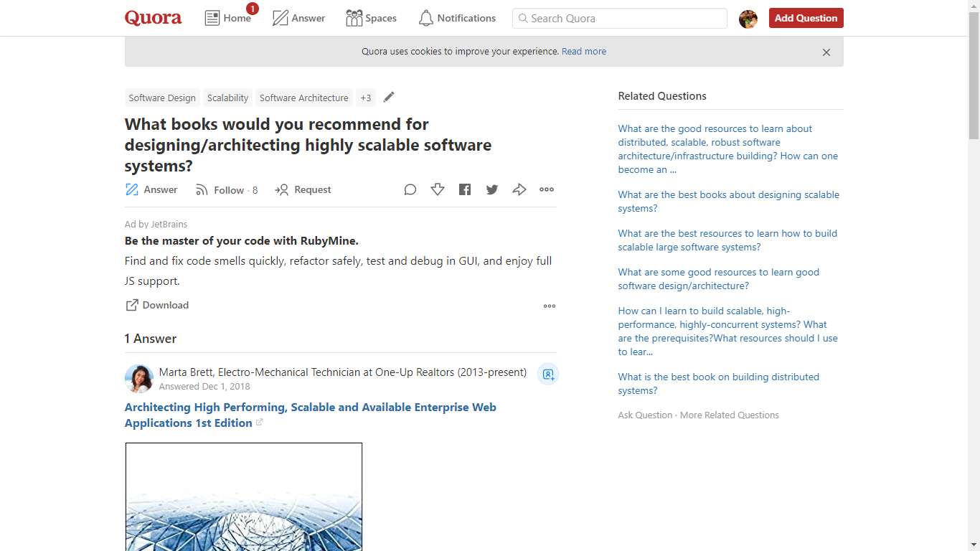Image resolution: width=980 pixels, height=551 pixels.
Task: Open the Notifications bell
Action: tap(456, 18)
